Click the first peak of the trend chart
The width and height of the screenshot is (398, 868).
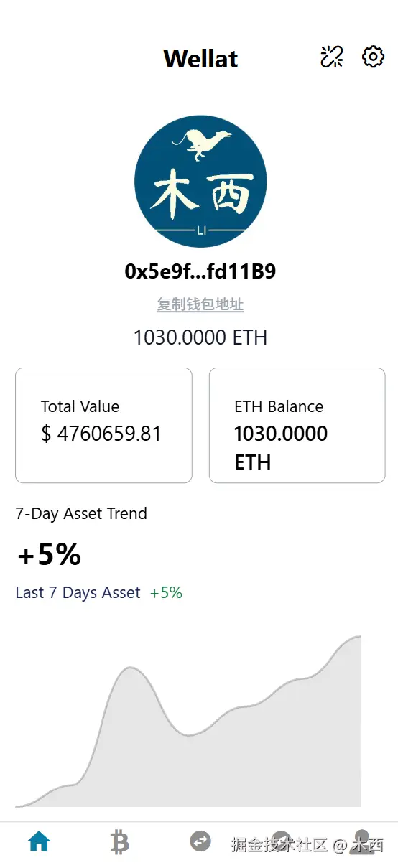click(x=130, y=668)
